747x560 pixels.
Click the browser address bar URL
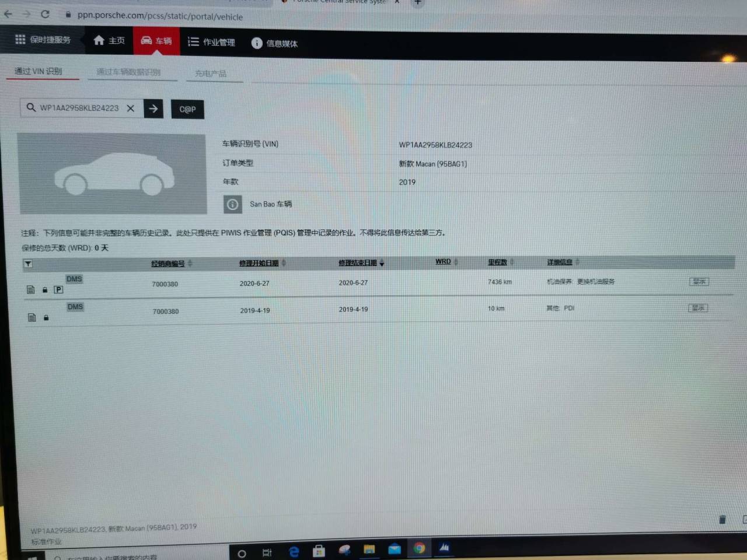(160, 16)
